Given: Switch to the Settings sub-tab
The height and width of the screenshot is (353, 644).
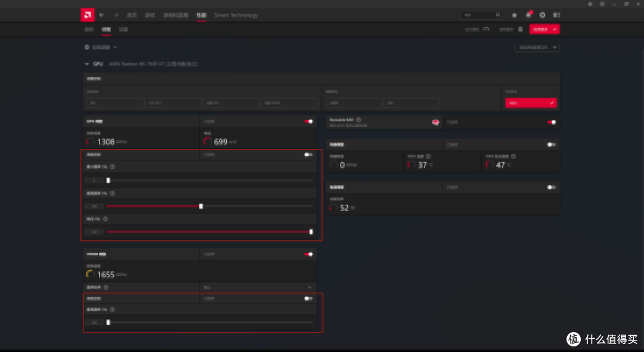Looking at the screenshot, I should coord(123,29).
